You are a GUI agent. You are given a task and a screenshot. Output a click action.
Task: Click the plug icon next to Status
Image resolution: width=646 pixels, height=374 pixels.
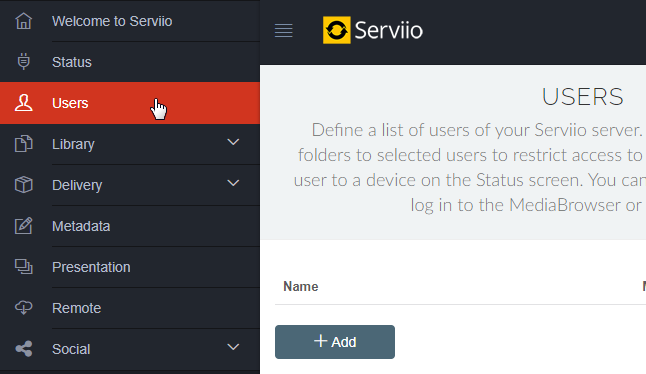[23, 62]
